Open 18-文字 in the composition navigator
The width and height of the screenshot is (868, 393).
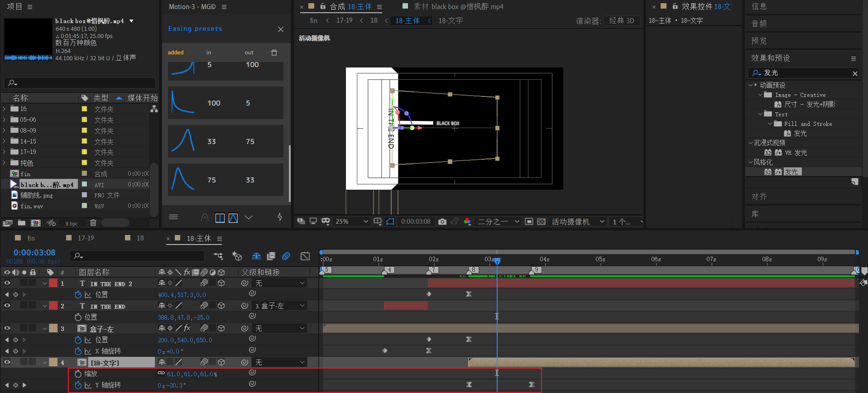click(x=451, y=20)
